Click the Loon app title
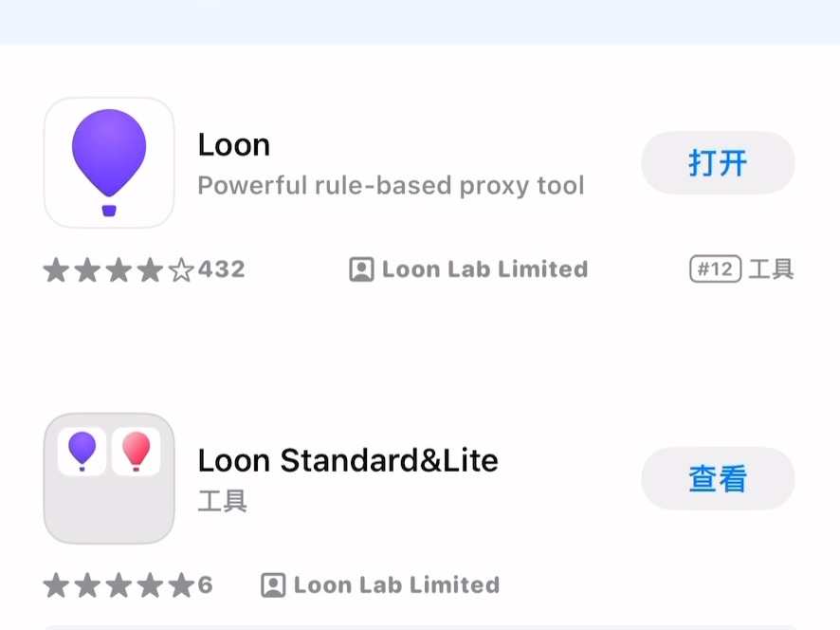Image resolution: width=840 pixels, height=630 pixels. pos(233,145)
